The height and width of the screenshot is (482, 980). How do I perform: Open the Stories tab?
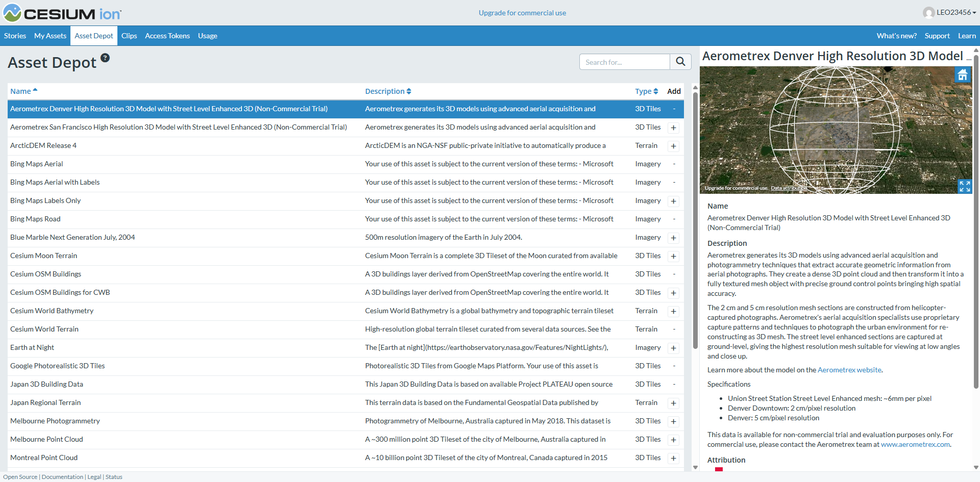[x=15, y=36]
